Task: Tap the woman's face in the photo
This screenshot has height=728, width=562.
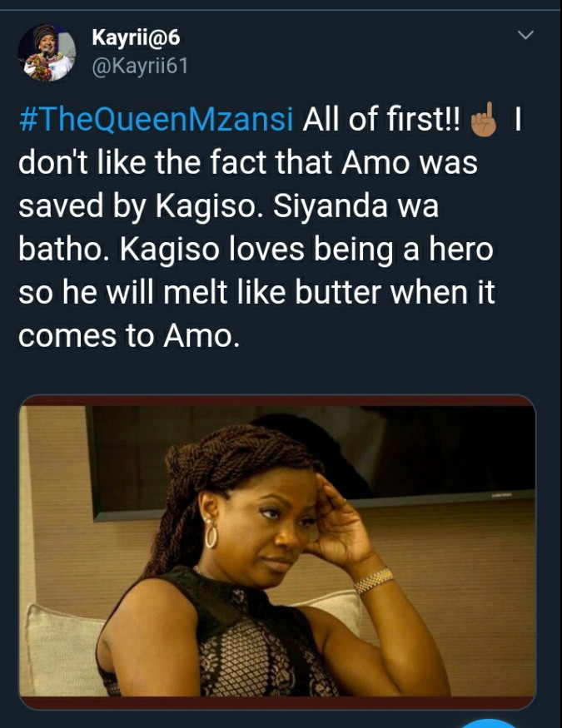Action: pos(274,527)
